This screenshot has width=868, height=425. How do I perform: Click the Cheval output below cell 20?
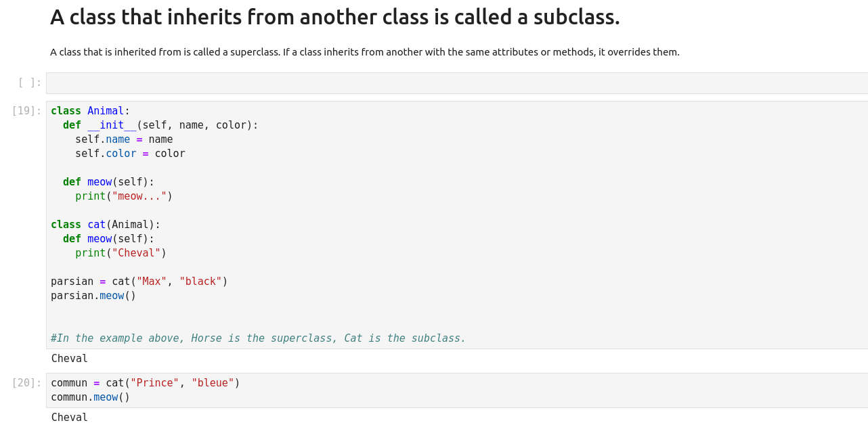tap(70, 418)
